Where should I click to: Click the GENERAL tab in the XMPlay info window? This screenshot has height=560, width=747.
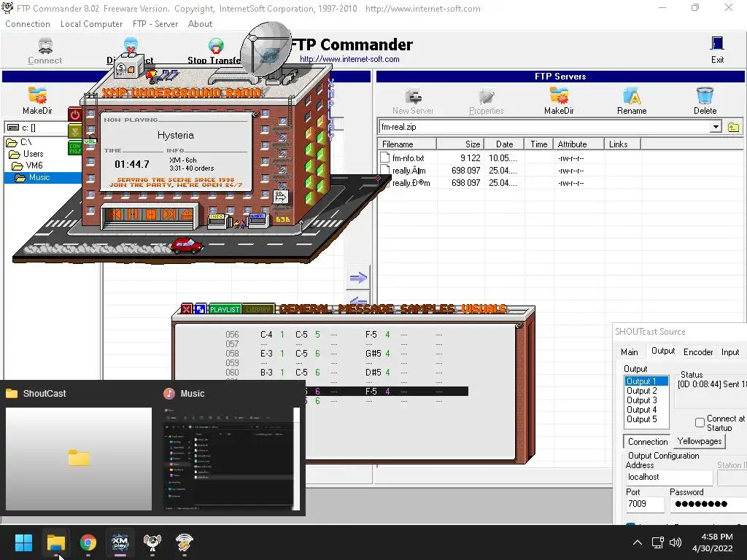tap(305, 309)
